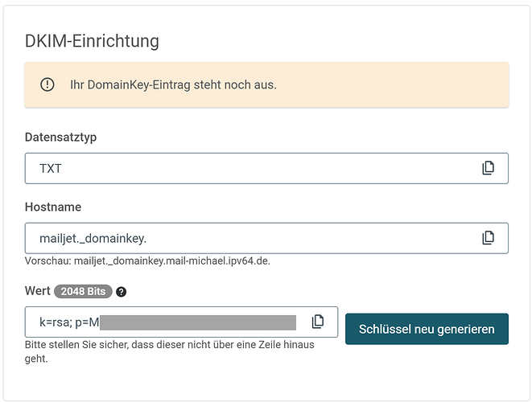
Task: Click the Wert label
Action: click(38, 290)
